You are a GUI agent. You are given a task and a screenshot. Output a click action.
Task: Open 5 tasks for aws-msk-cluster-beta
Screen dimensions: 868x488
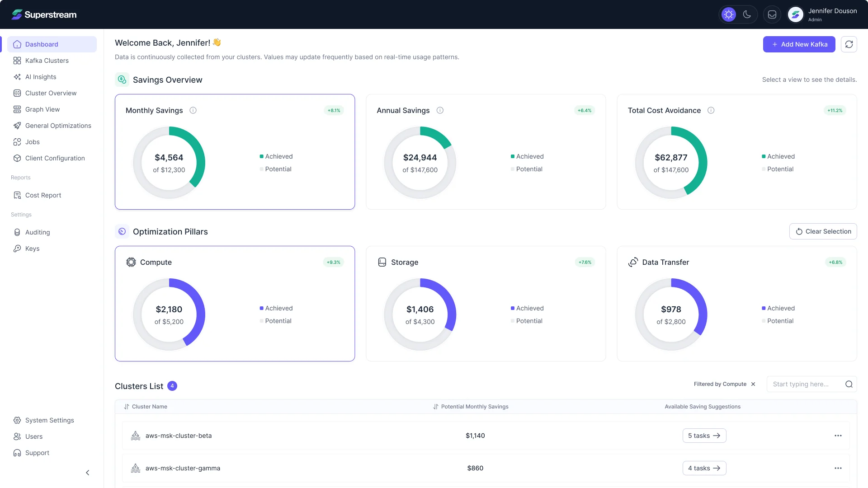pyautogui.click(x=704, y=436)
